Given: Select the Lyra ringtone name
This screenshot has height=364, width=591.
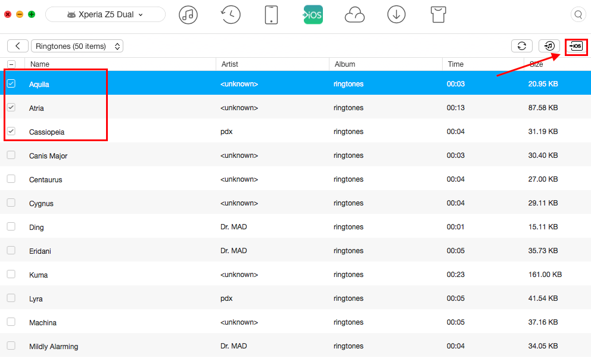Looking at the screenshot, I should tap(36, 299).
